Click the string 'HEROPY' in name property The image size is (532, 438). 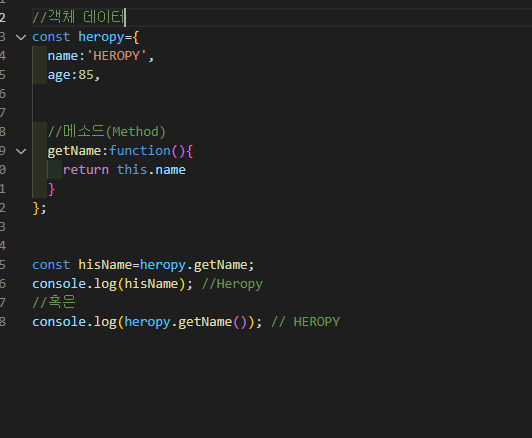coord(116,56)
